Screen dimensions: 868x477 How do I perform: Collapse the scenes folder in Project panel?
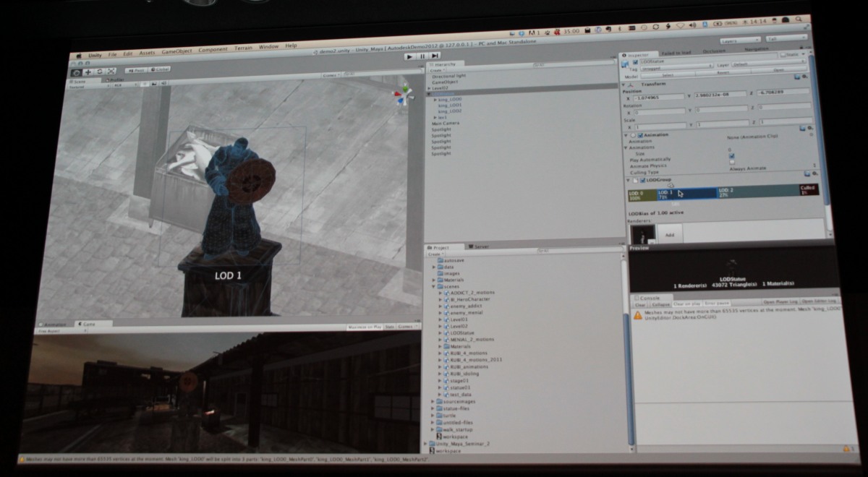[434, 286]
